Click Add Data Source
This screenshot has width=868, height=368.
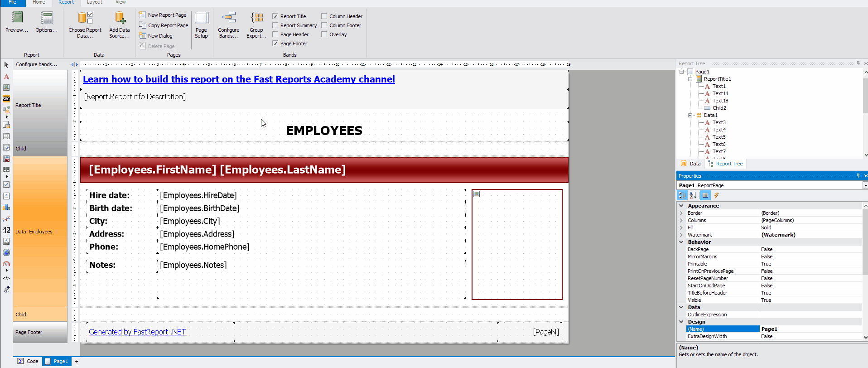tap(119, 25)
